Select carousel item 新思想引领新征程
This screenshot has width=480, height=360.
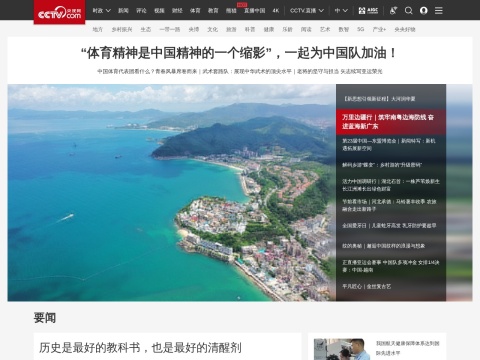379,99
